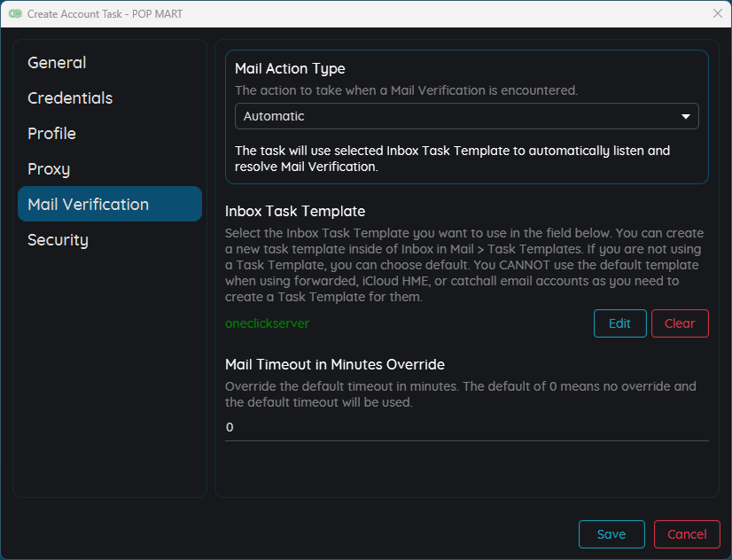
Task: Cancel the account task creation
Action: 687,534
